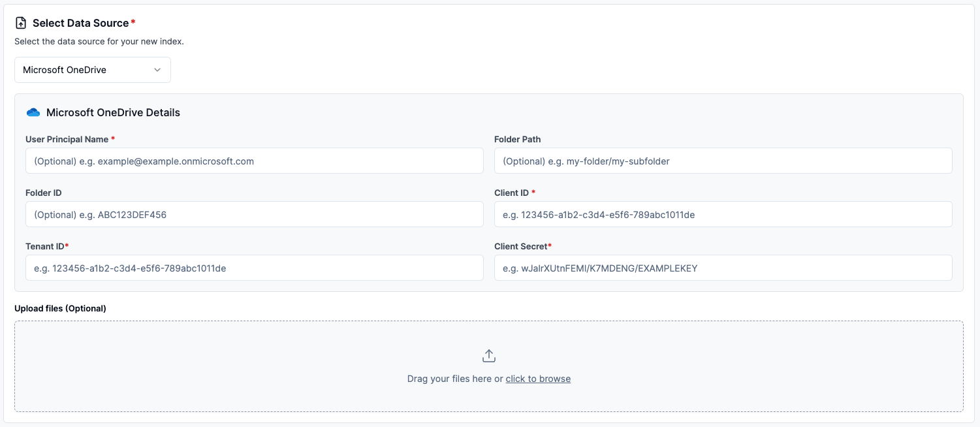Click the OneDrive cloud icon
Viewport: 980px width, 427px height.
coord(33,112)
